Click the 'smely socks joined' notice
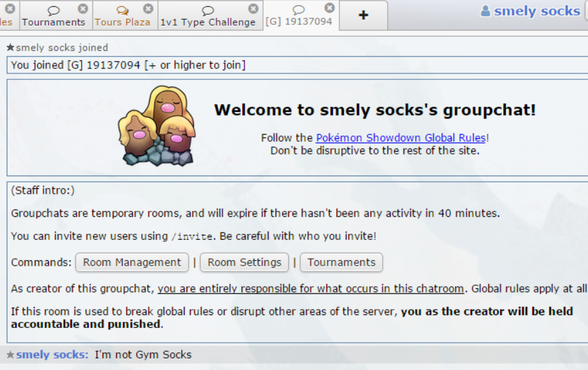The height and width of the screenshot is (370, 588). coord(62,47)
